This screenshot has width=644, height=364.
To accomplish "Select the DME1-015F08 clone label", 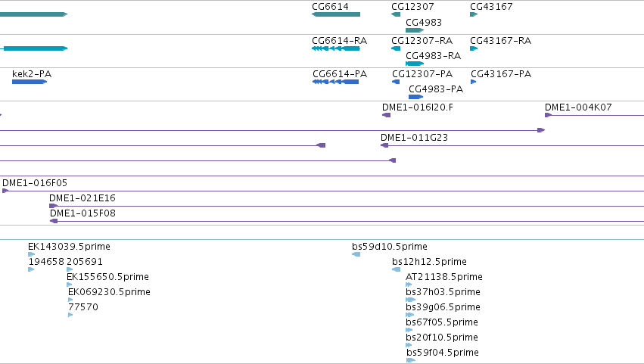I will tap(83, 213).
